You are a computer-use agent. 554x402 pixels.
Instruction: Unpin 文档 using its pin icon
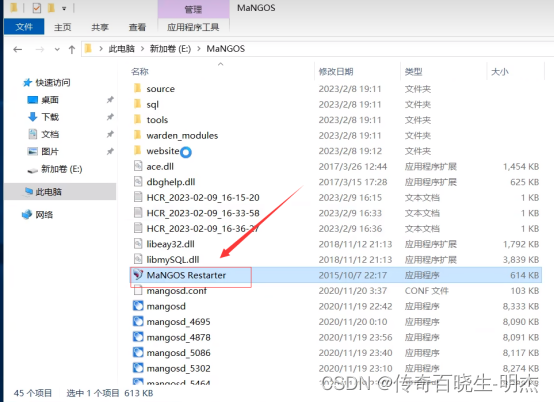point(110,134)
